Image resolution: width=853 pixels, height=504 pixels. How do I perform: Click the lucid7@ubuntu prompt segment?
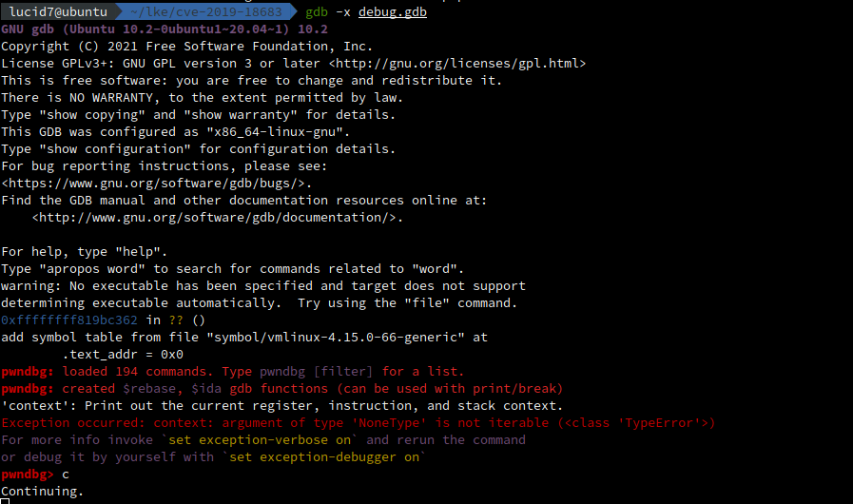click(x=58, y=11)
